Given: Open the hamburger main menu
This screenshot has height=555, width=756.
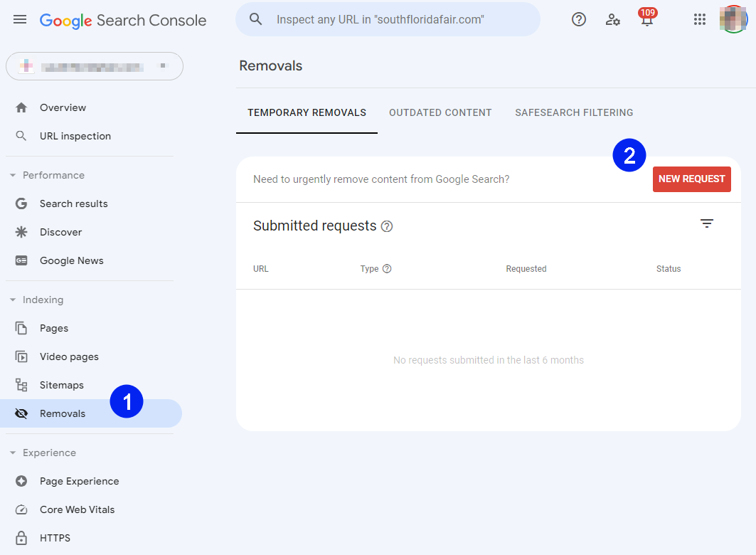Looking at the screenshot, I should point(20,20).
